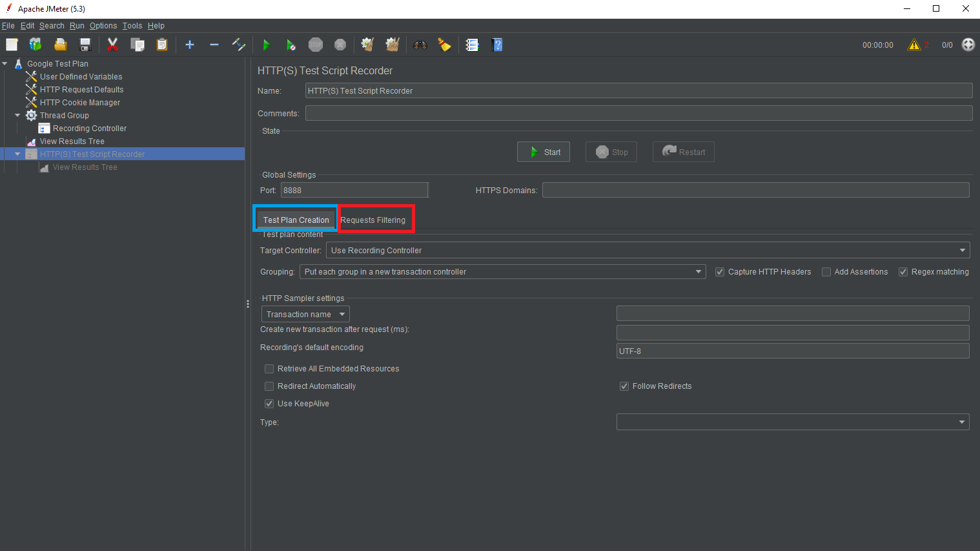Screen dimensions: 980x551
Task: Enable Add Assertions
Action: 826,271
